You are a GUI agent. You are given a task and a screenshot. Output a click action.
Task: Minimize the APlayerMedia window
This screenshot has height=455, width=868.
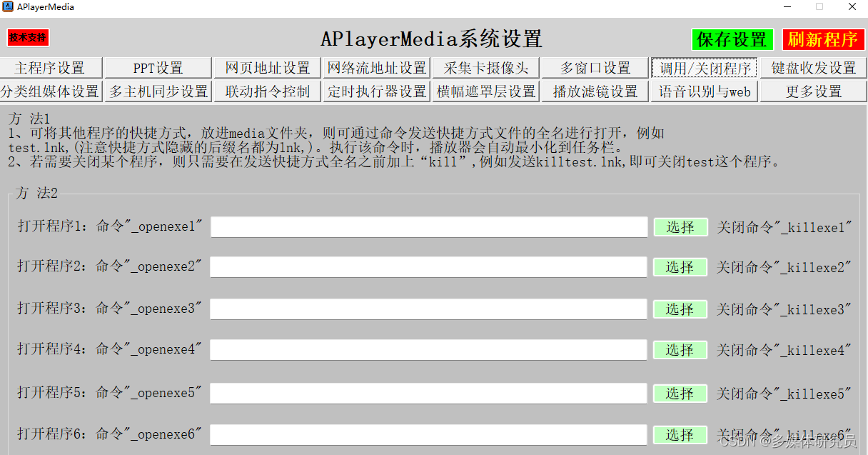pos(787,6)
